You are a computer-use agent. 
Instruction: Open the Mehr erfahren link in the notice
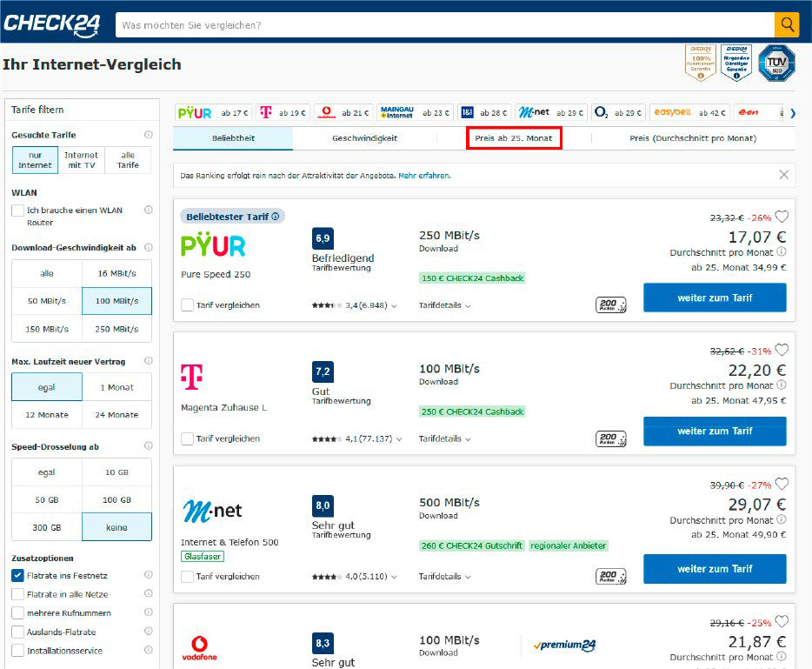tap(423, 175)
